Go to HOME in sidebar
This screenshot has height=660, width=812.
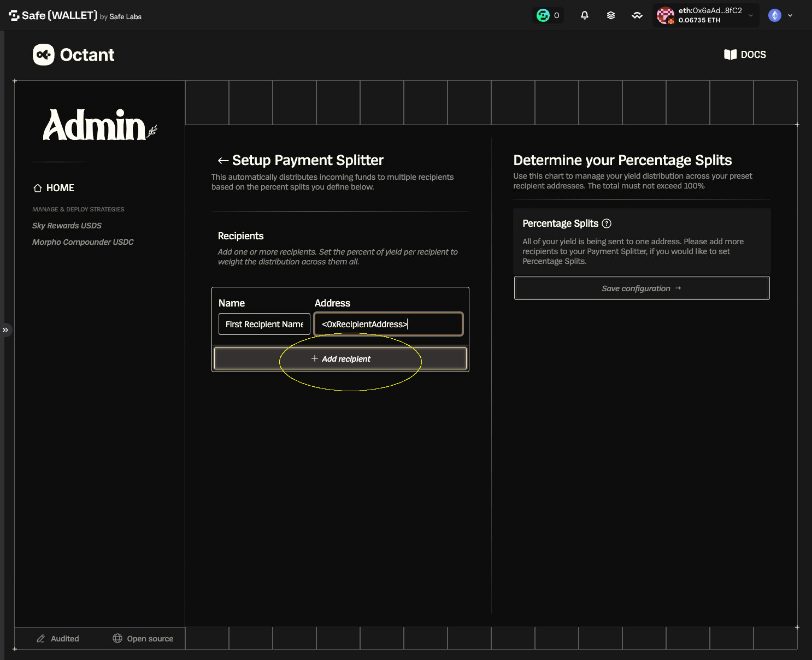pos(54,188)
